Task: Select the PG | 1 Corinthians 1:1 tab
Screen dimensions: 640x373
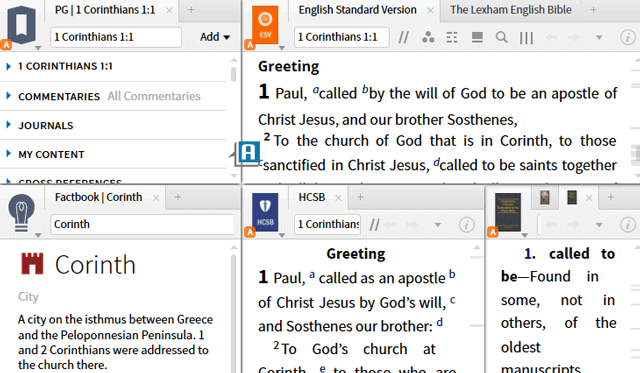Action: click(105, 10)
